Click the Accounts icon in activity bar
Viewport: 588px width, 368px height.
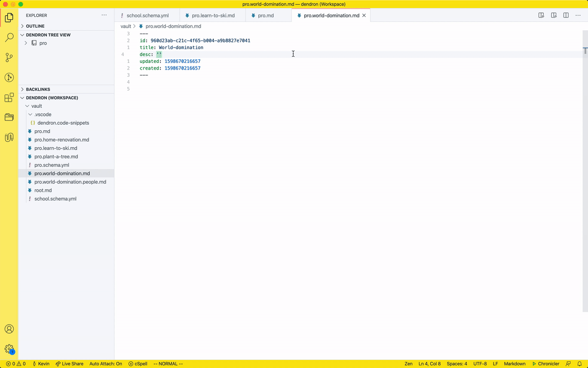[9, 329]
